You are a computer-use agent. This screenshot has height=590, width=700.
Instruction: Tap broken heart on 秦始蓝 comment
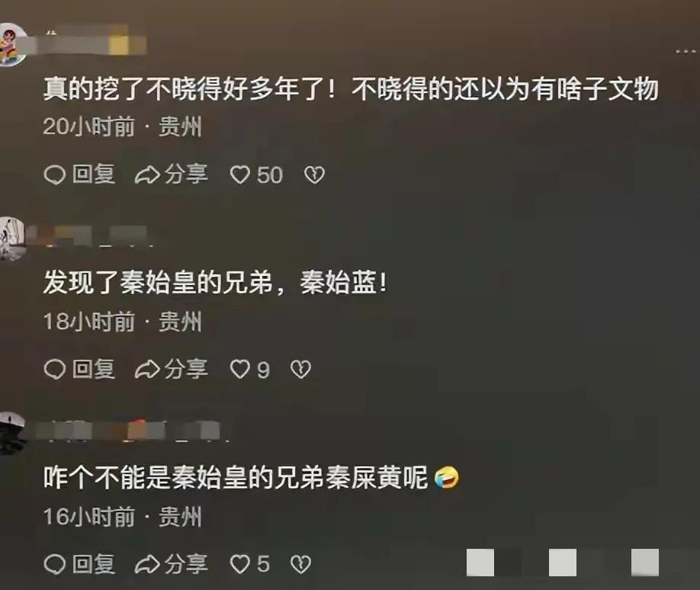click(300, 370)
